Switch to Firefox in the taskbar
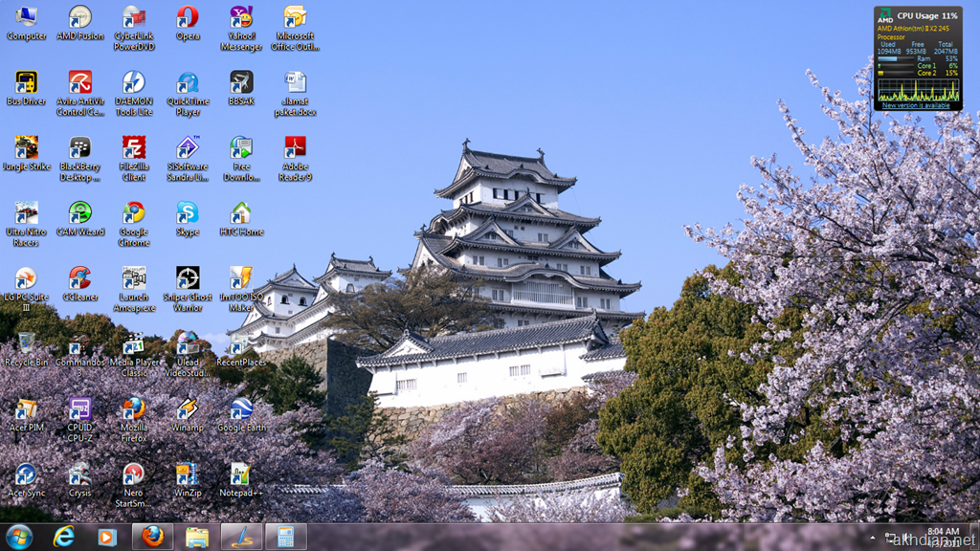 (153, 536)
